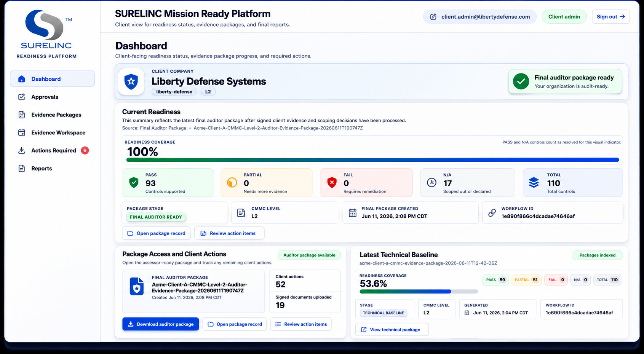The width and height of the screenshot is (644, 354).
Task: Open package record in Package Access section
Action: pyautogui.click(x=235, y=324)
